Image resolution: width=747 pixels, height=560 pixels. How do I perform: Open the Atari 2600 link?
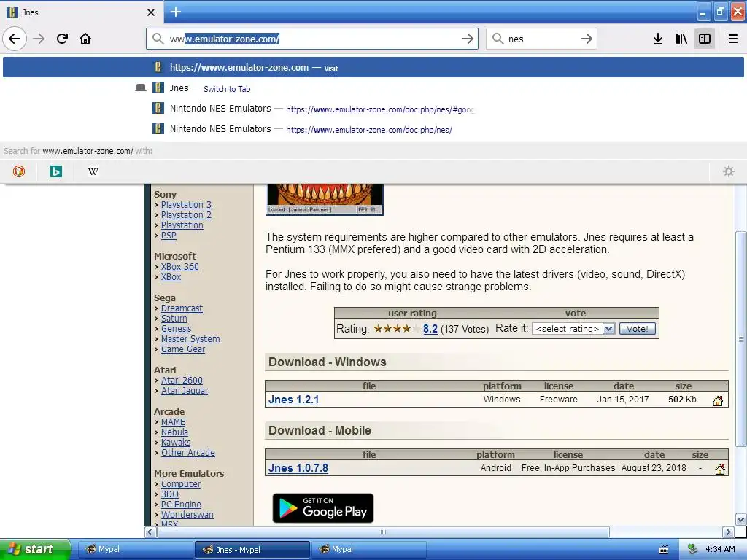pyautogui.click(x=182, y=381)
